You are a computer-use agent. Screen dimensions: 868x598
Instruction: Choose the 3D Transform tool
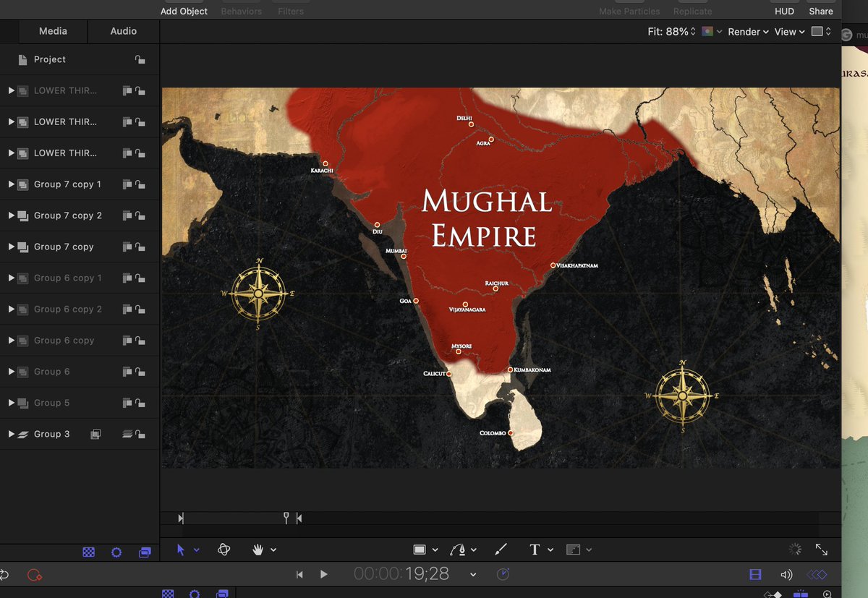pyautogui.click(x=224, y=550)
